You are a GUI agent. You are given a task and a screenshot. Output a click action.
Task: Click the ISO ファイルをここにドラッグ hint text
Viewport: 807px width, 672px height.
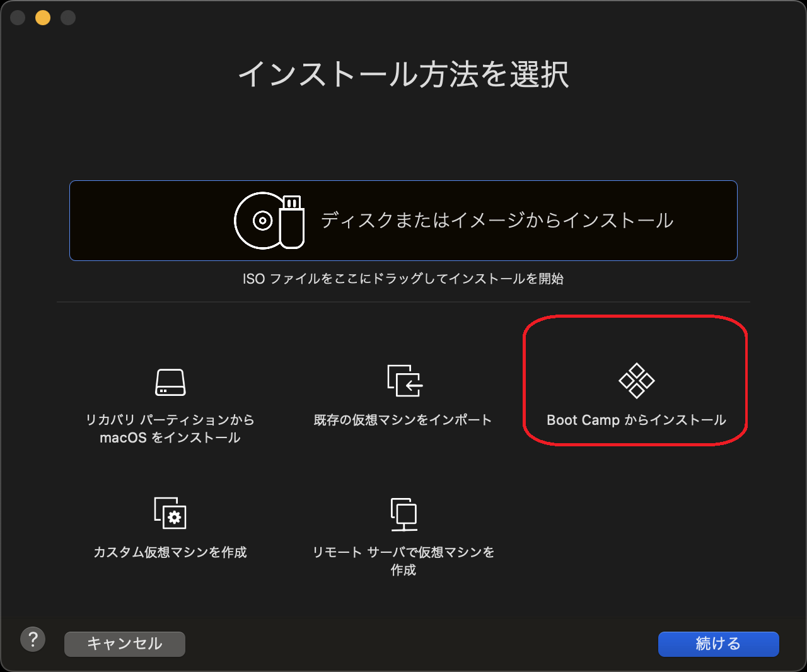tap(403, 279)
